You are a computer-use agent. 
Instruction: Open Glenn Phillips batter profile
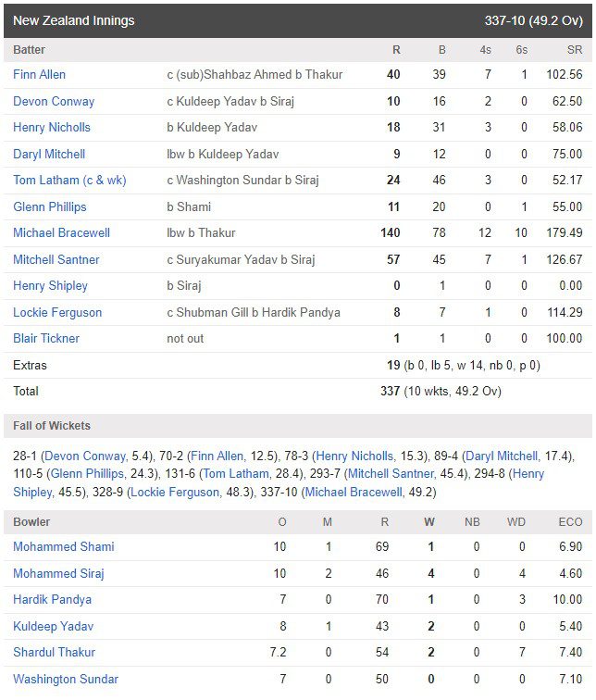coord(50,206)
